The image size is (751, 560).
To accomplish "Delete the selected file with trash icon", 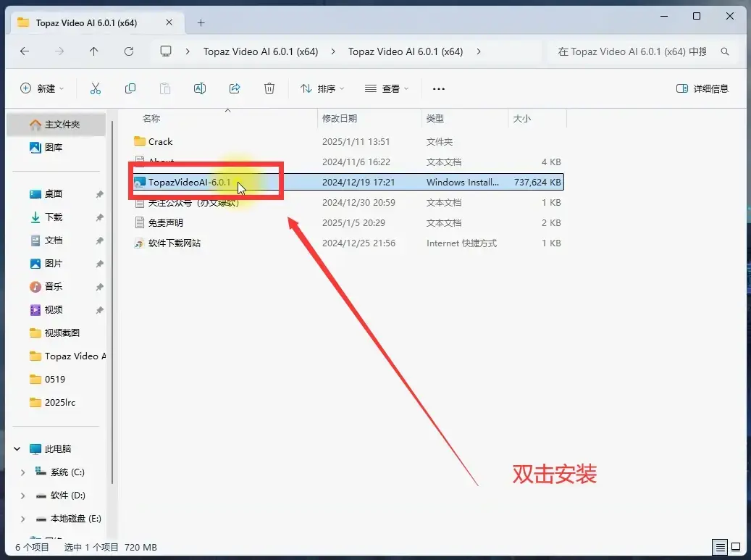I will click(x=269, y=88).
